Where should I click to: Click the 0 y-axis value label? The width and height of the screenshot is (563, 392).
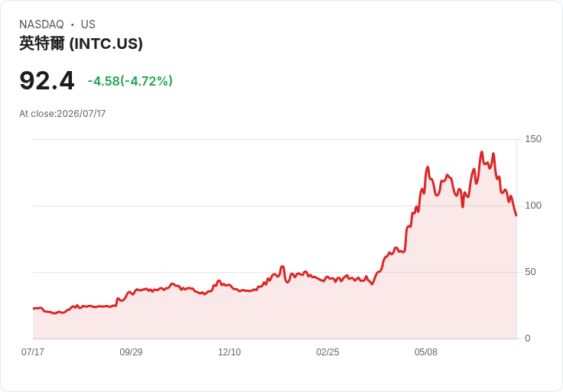[x=528, y=339]
